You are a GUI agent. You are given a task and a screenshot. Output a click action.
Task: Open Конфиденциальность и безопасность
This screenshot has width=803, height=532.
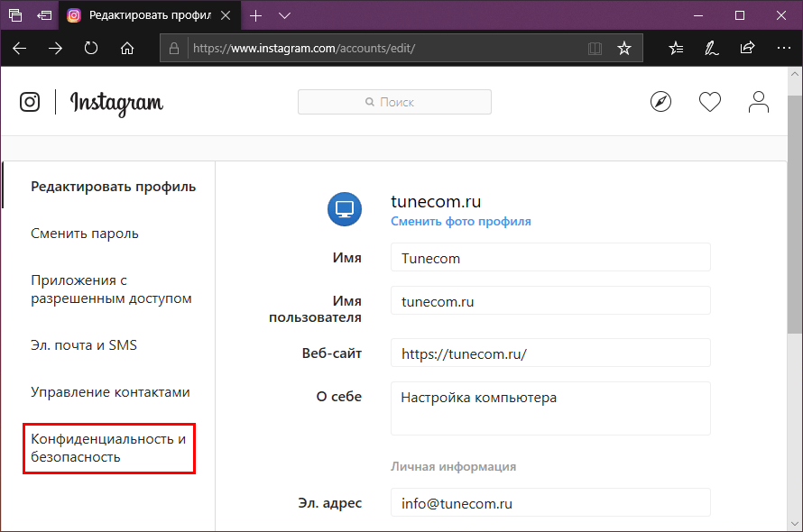[x=108, y=448]
